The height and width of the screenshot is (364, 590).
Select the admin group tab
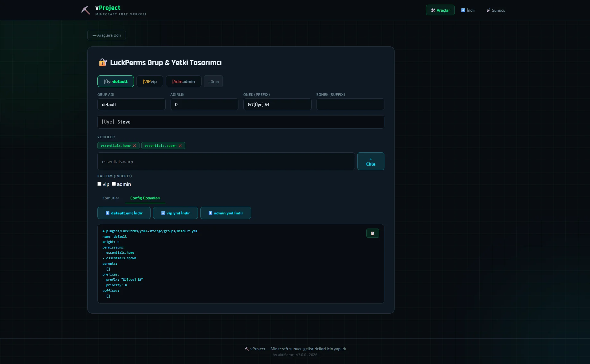[183, 81]
